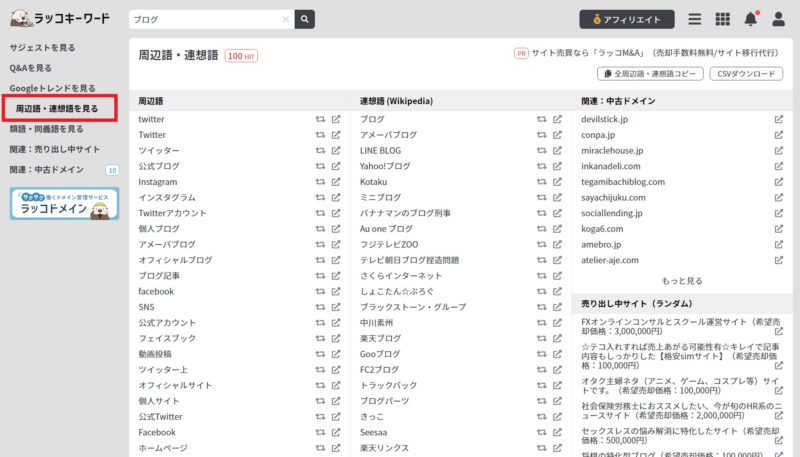Click the tegamibachiblog.com domain text
The image size is (800, 457).
pyautogui.click(x=623, y=182)
